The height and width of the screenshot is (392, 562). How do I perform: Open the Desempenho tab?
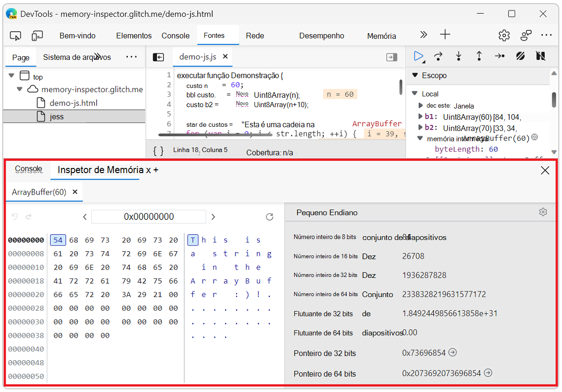(322, 36)
